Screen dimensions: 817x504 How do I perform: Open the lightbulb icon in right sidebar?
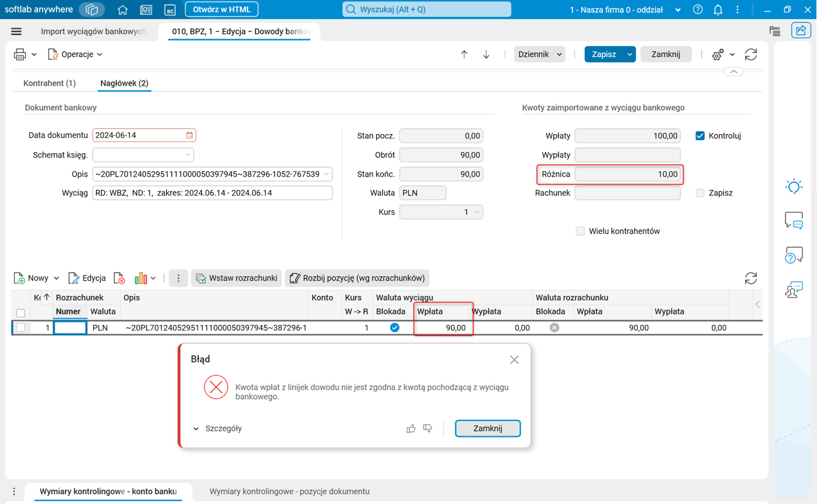coord(794,186)
